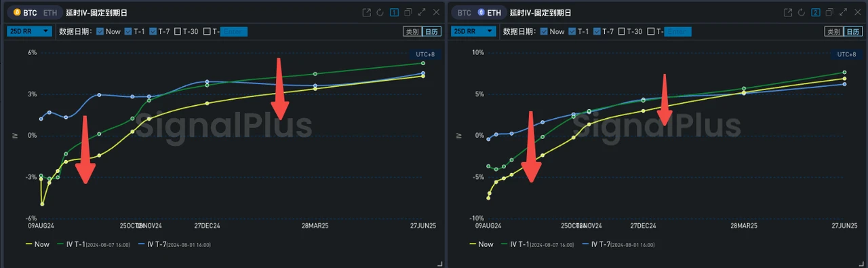Toggle the IV T-7 legend series in left chart
Image resolution: width=868 pixels, height=268 pixels.
[x=175, y=244]
